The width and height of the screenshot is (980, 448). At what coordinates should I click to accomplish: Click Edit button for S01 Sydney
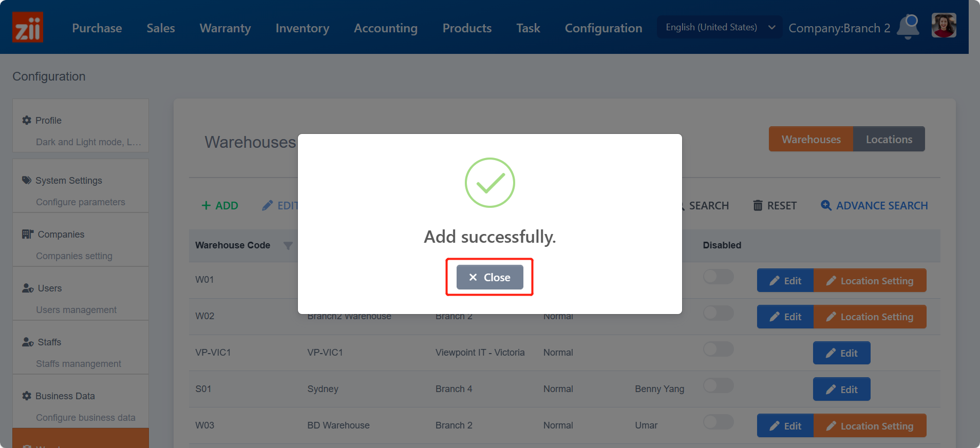841,389
